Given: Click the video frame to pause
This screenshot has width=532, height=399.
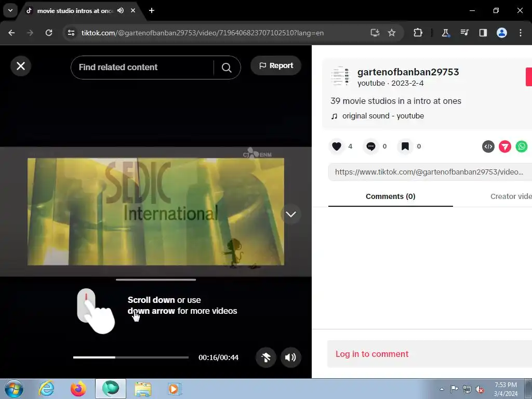Looking at the screenshot, I should point(156,212).
